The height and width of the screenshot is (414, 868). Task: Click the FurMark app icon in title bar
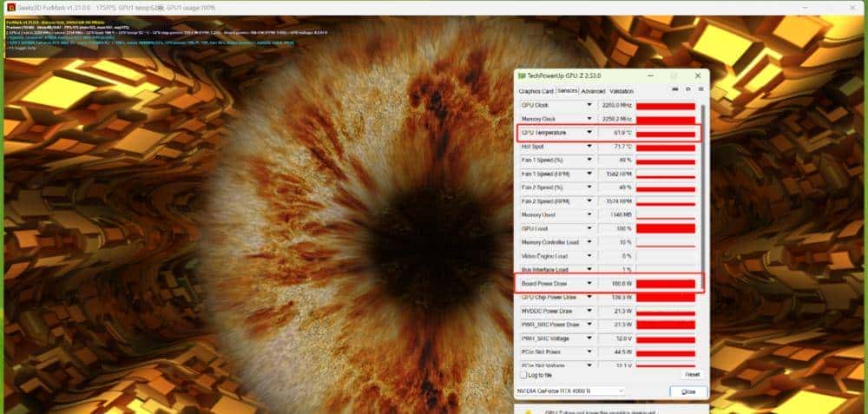coord(10,7)
